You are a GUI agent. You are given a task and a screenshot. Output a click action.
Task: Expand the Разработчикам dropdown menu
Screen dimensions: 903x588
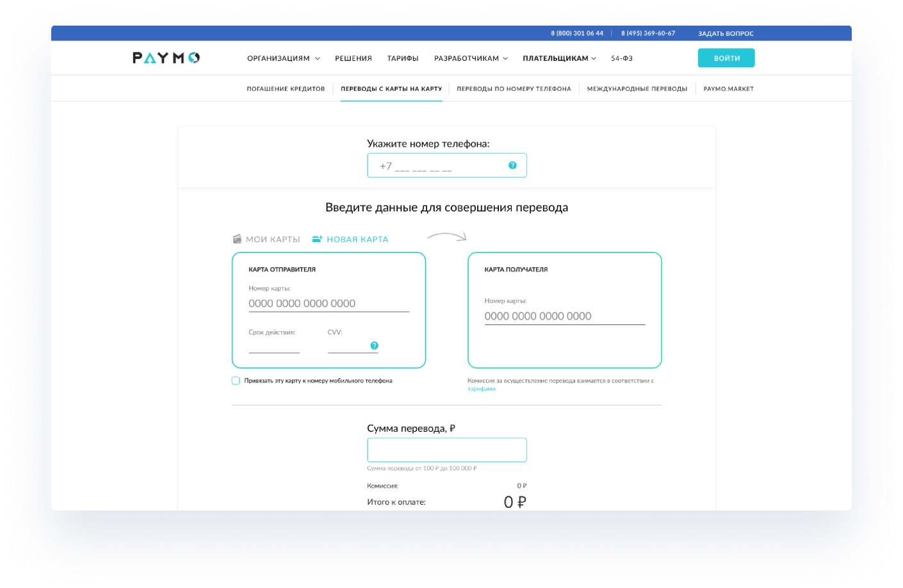tap(471, 58)
